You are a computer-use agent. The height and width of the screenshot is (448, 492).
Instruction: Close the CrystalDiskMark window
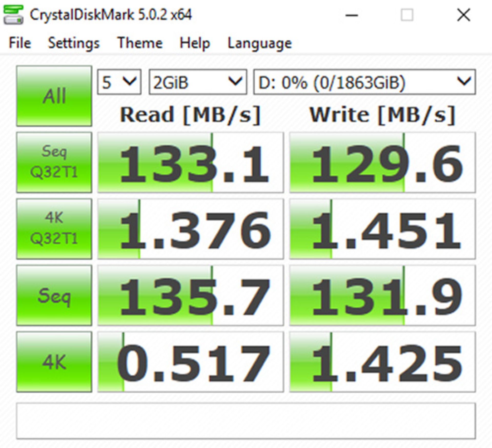tap(464, 15)
